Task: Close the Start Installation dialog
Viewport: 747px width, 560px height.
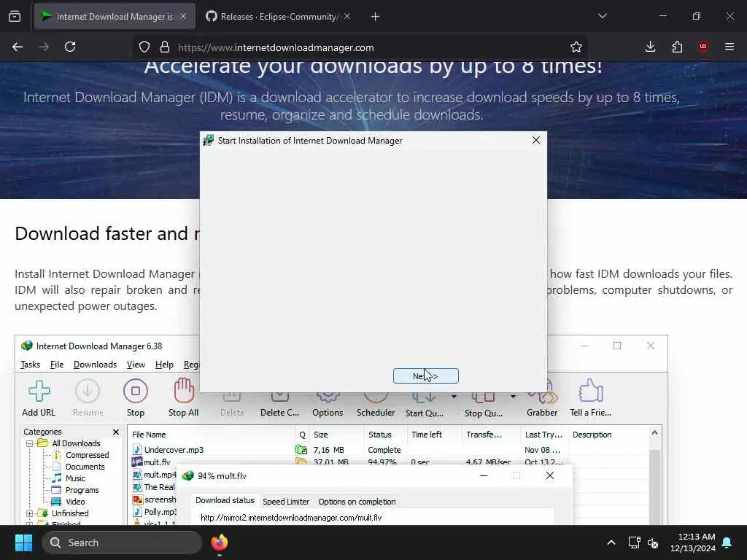Action: [536, 140]
